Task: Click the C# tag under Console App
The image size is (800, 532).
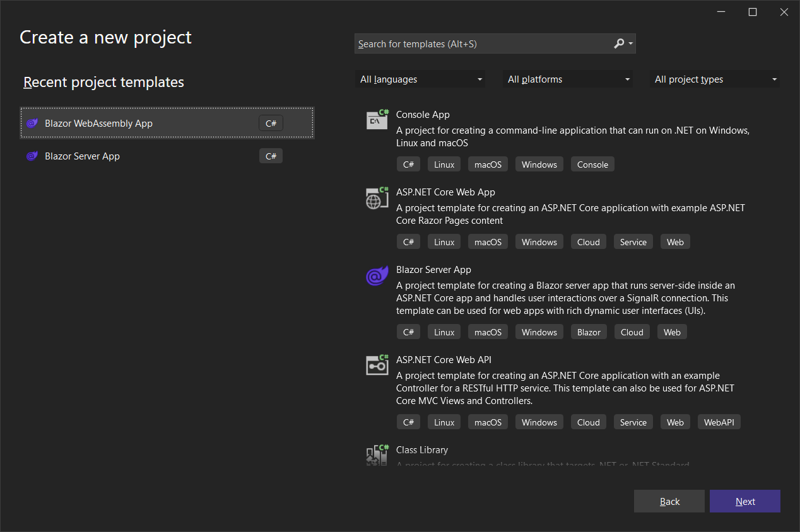Action: click(x=408, y=165)
